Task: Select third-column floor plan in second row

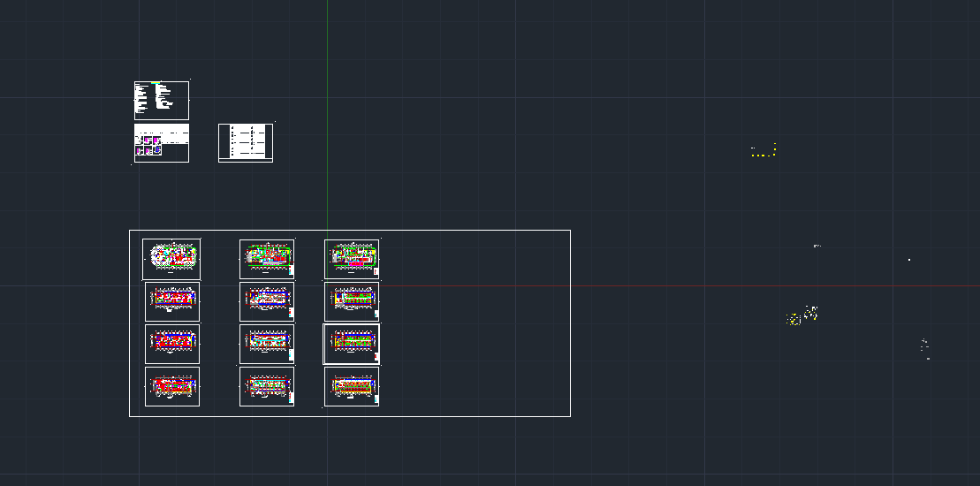Action: [352, 301]
